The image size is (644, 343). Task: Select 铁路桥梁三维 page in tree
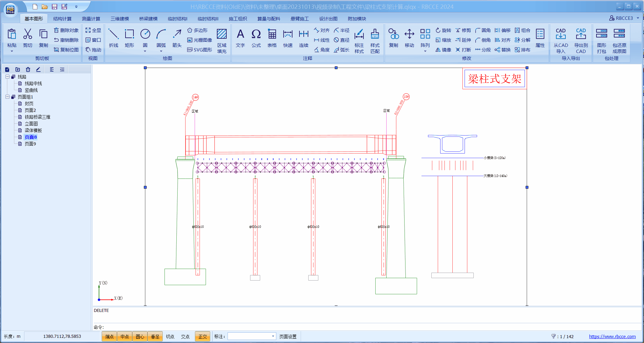37,117
